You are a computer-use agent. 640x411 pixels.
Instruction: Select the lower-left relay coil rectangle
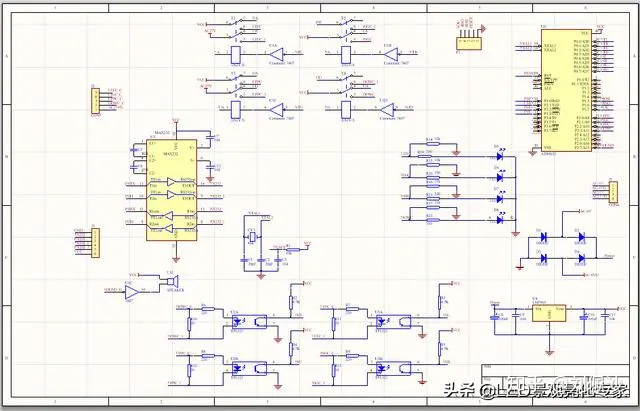click(236, 110)
